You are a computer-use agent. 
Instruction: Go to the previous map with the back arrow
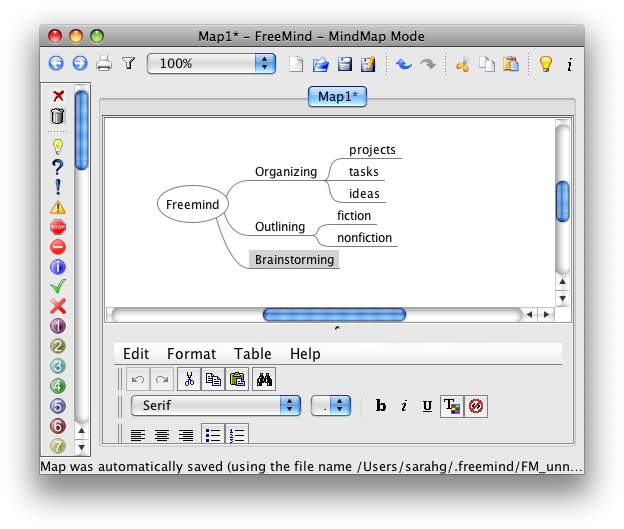[x=56, y=63]
